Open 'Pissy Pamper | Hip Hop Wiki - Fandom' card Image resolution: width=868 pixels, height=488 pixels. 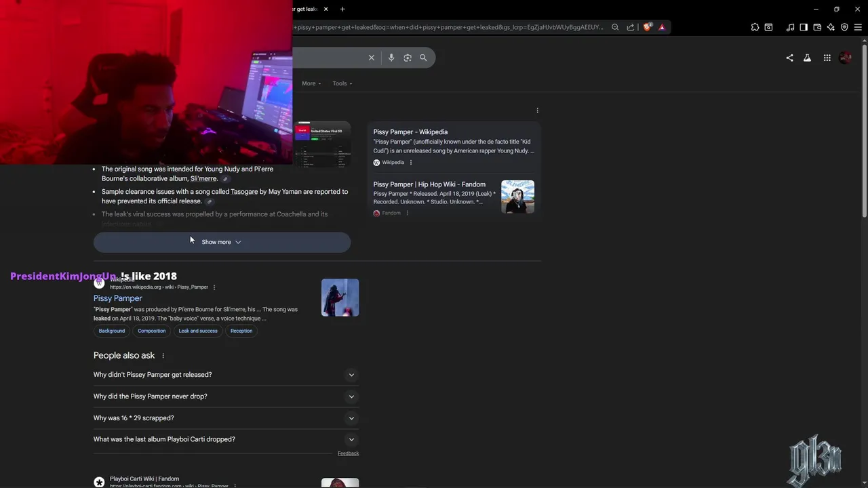point(429,184)
